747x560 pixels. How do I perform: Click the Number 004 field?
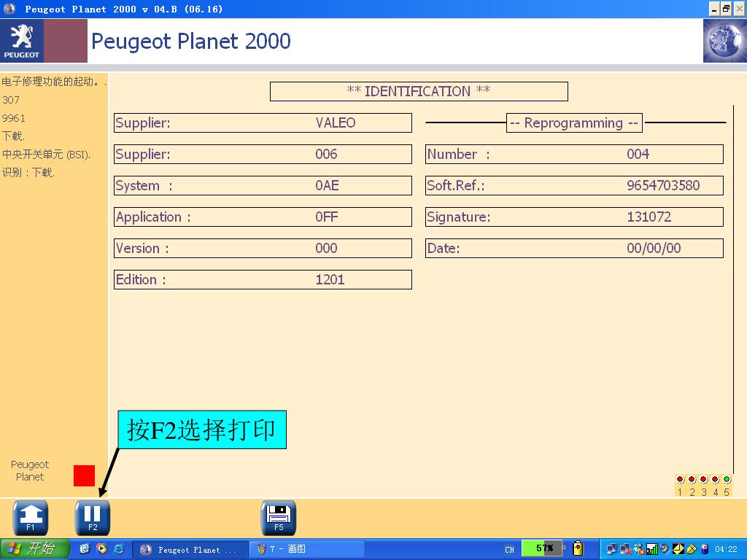pyautogui.click(x=575, y=155)
